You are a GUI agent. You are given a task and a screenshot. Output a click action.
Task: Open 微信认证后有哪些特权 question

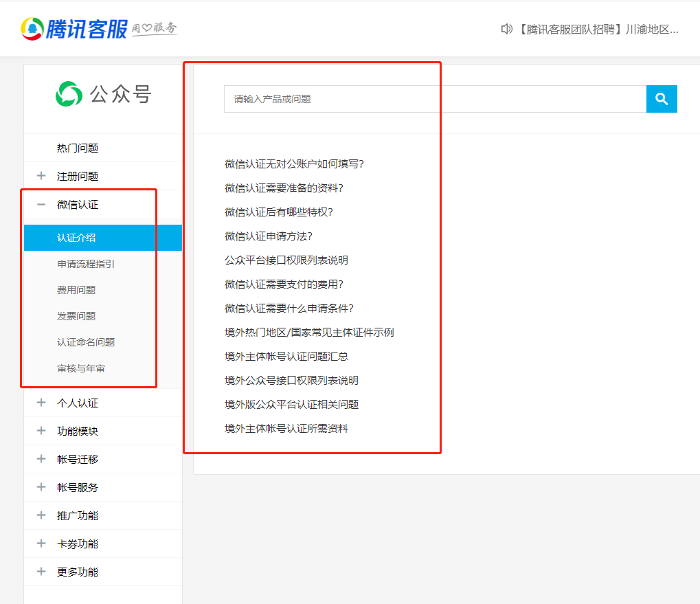pos(279,212)
